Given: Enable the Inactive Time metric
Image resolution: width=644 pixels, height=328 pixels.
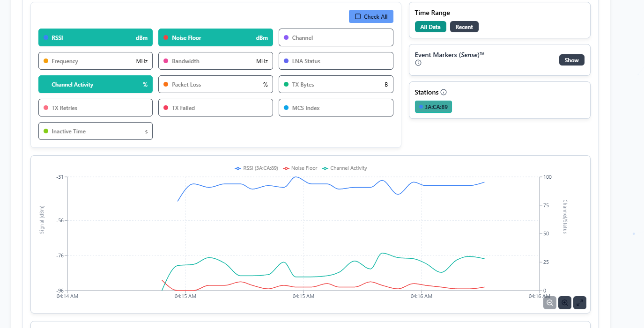Looking at the screenshot, I should (95, 131).
